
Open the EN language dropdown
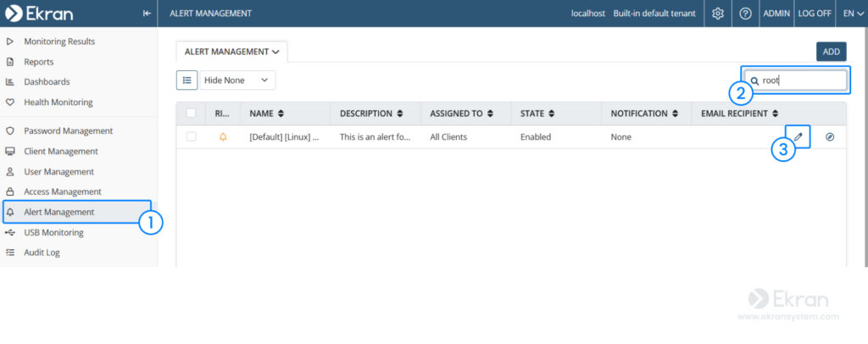point(853,14)
